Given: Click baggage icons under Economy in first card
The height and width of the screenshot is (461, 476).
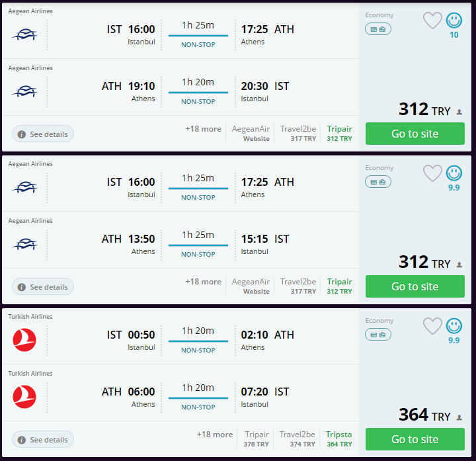Looking at the screenshot, I should pos(378,28).
